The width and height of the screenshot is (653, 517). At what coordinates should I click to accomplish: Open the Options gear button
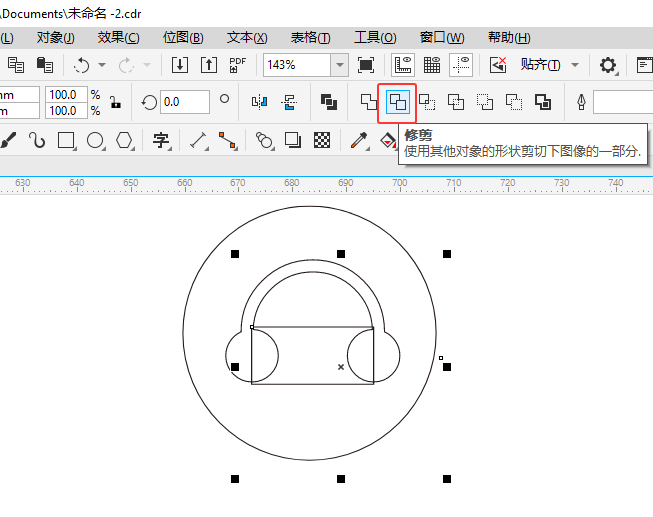608,65
